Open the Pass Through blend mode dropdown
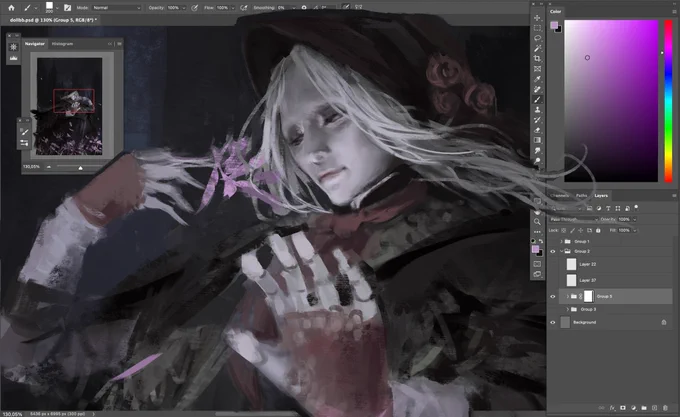Viewport: 680px width, 417px height. coord(574,219)
